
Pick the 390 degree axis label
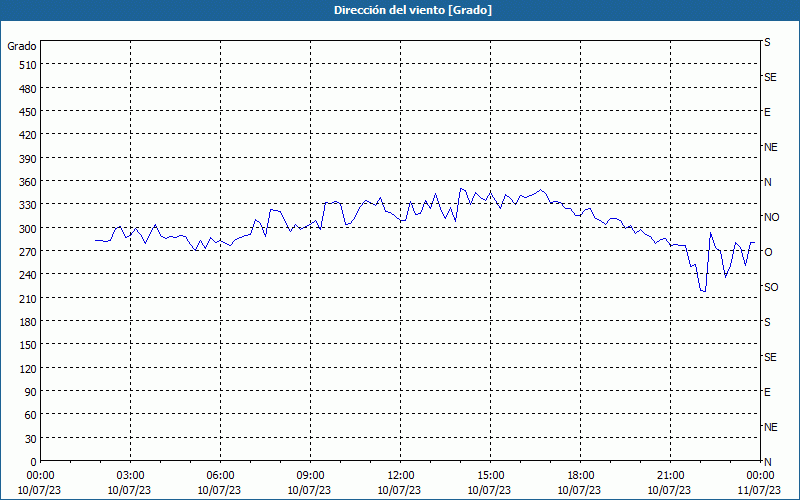tap(28, 159)
